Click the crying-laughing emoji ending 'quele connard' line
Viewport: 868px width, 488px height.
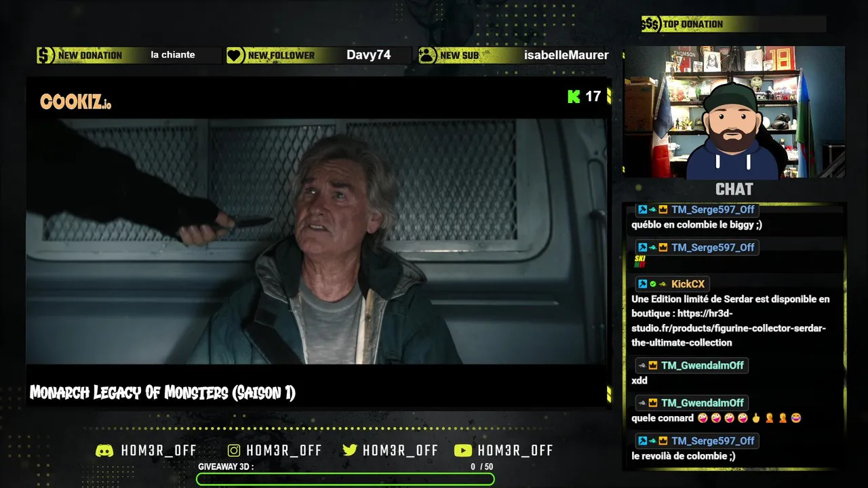796,418
